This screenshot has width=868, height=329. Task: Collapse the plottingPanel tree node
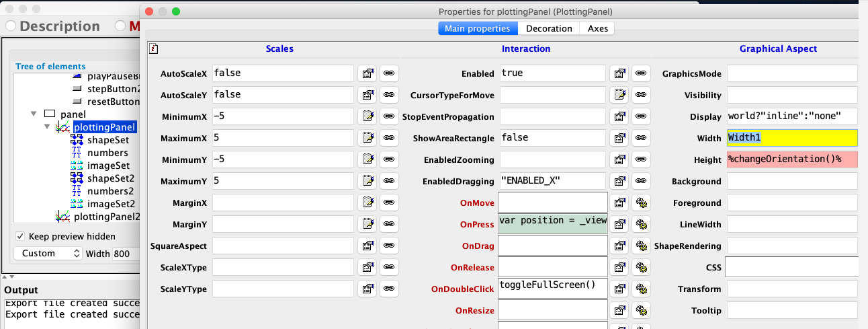click(48, 127)
